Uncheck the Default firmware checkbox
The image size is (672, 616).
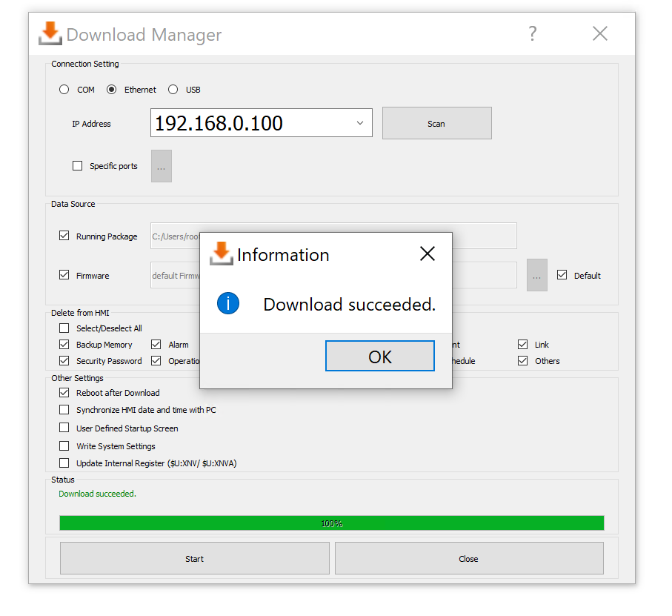pos(562,275)
